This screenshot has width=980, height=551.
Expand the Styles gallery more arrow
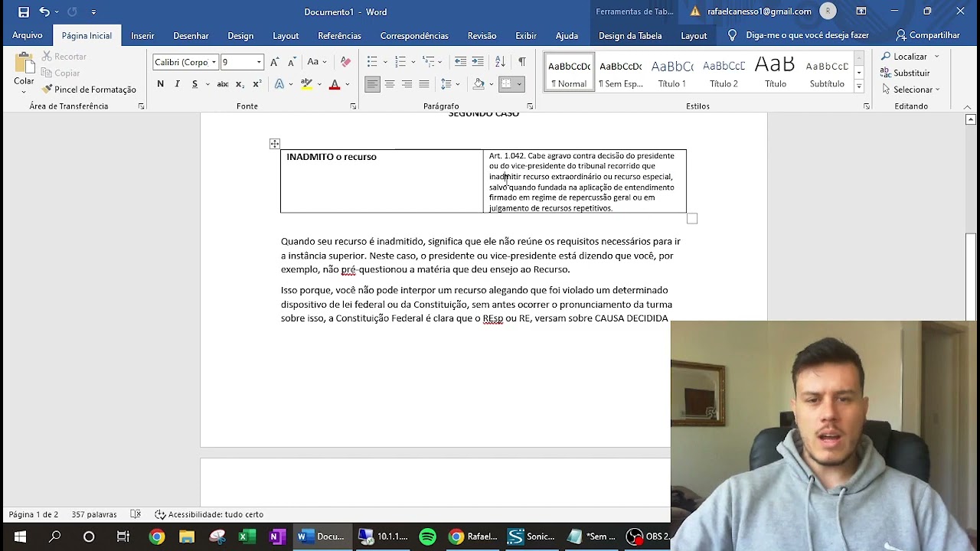click(859, 86)
